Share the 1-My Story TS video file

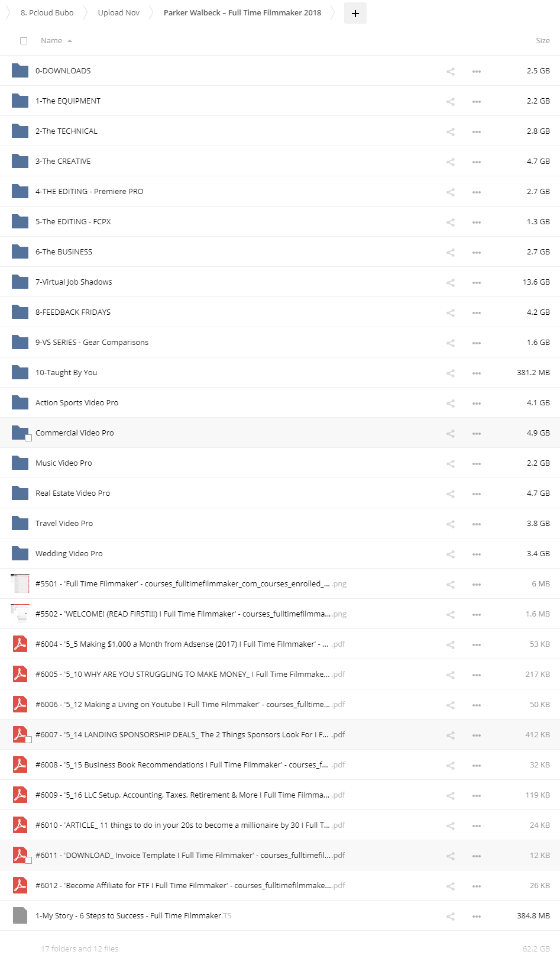coord(451,917)
